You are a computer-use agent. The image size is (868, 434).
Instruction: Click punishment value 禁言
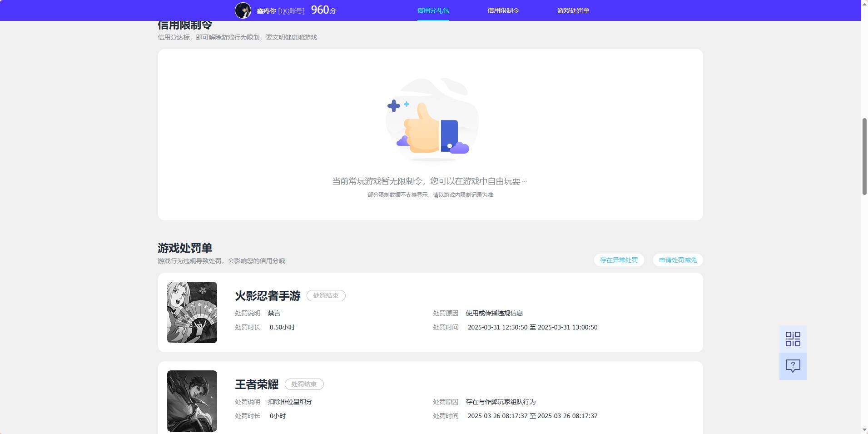274,313
